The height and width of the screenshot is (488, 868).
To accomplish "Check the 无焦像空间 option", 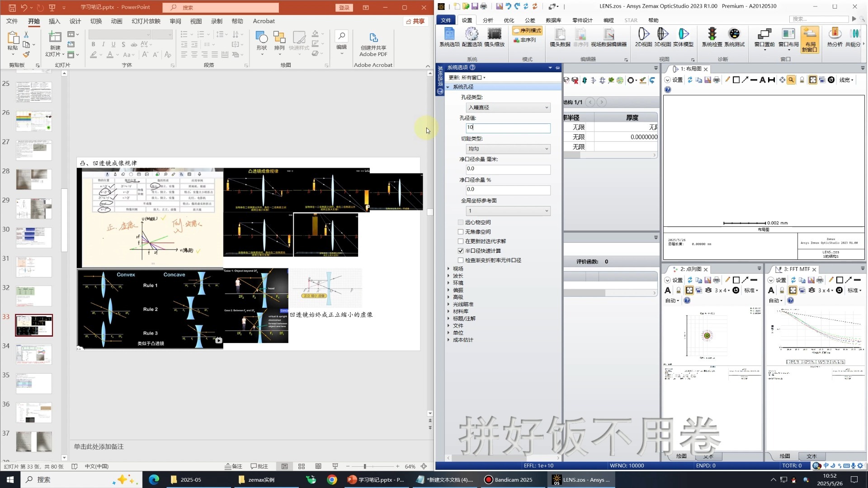I will 461,232.
